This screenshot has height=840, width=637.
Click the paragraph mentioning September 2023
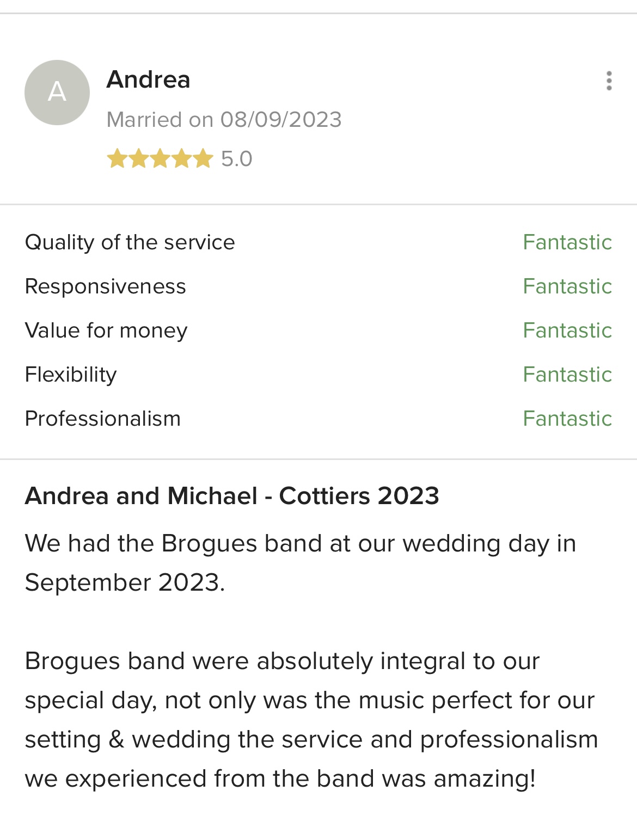[x=301, y=563]
